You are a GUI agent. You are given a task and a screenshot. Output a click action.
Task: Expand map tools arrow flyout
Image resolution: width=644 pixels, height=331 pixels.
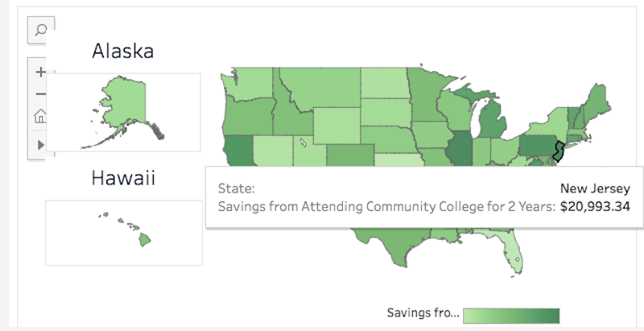coord(41,144)
